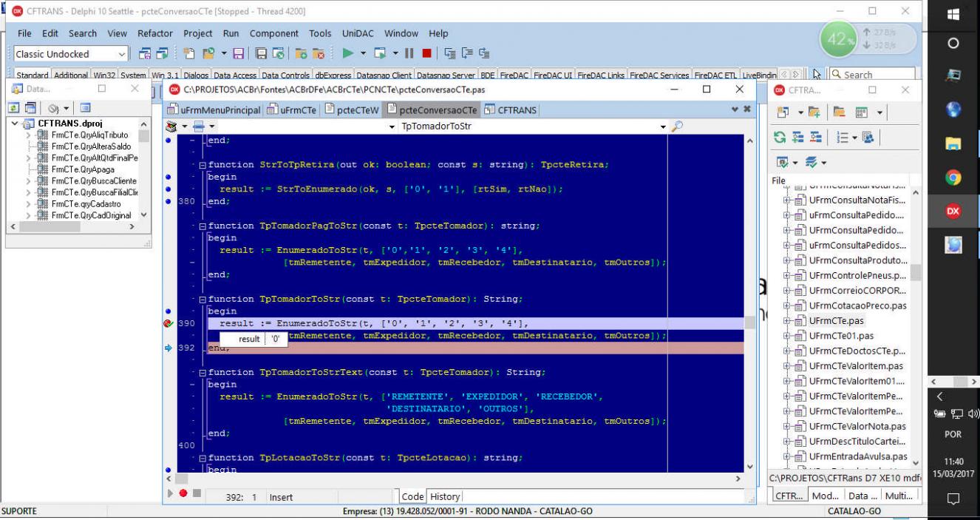Switch to the uFrmMenuPrincipal editor tab
This screenshot has width=980, height=520.
pos(214,110)
